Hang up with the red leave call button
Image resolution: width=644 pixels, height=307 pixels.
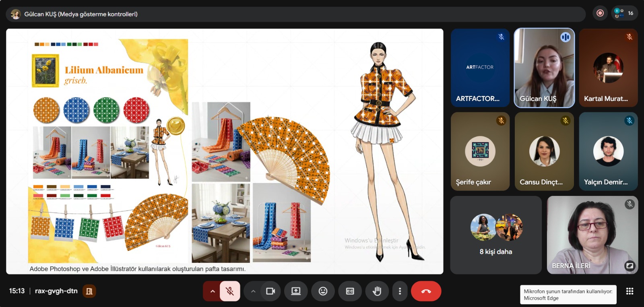tap(426, 291)
